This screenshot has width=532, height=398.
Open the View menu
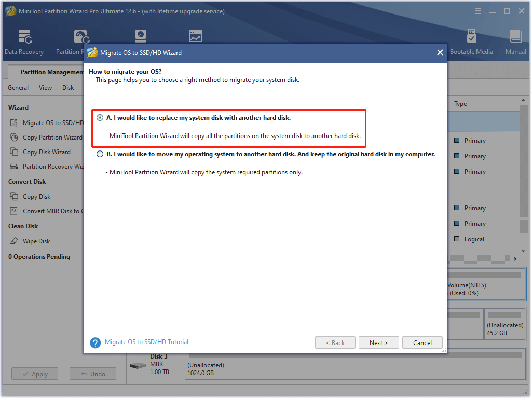(46, 88)
